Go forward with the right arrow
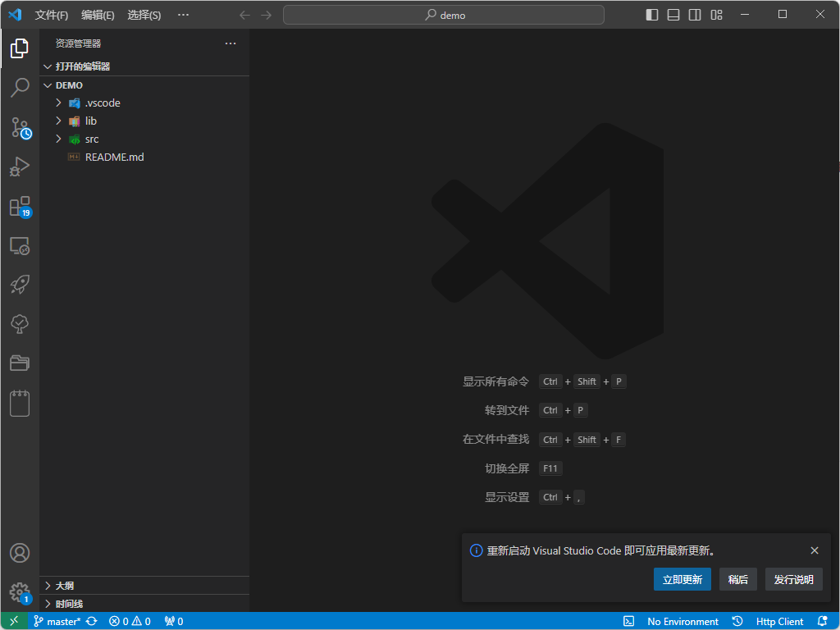This screenshot has height=630, width=840. pyautogui.click(x=267, y=15)
